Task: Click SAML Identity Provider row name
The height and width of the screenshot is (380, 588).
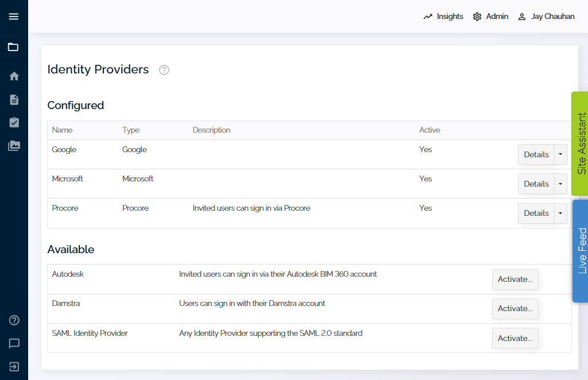Action: point(90,333)
